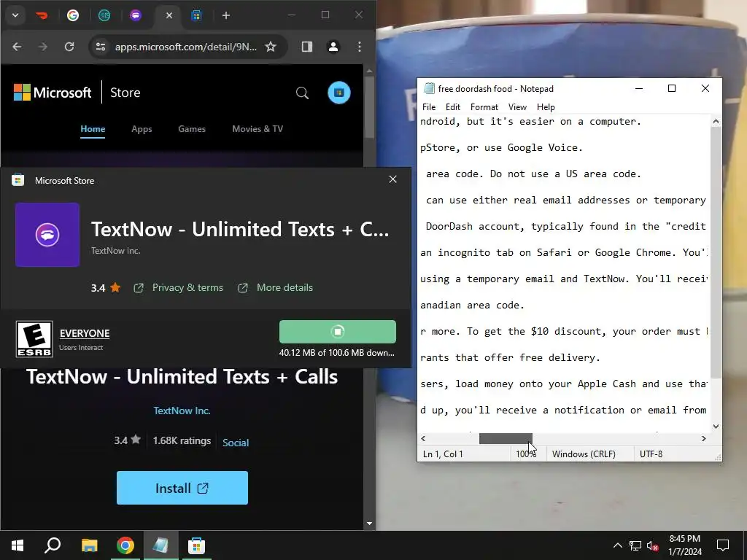Switch to Notepad via taskbar icon
The height and width of the screenshot is (560, 747).
coord(160,545)
